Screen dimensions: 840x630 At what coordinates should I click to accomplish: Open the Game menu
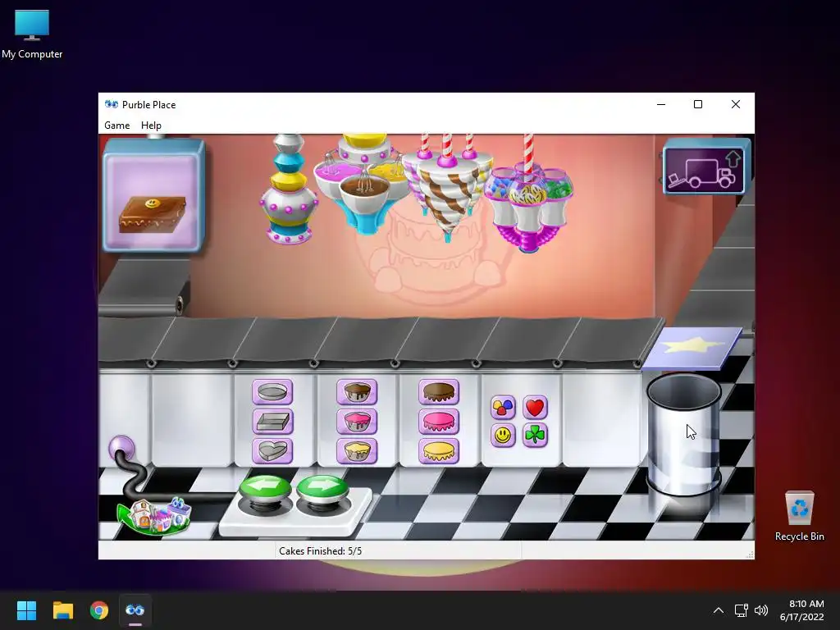coord(116,126)
